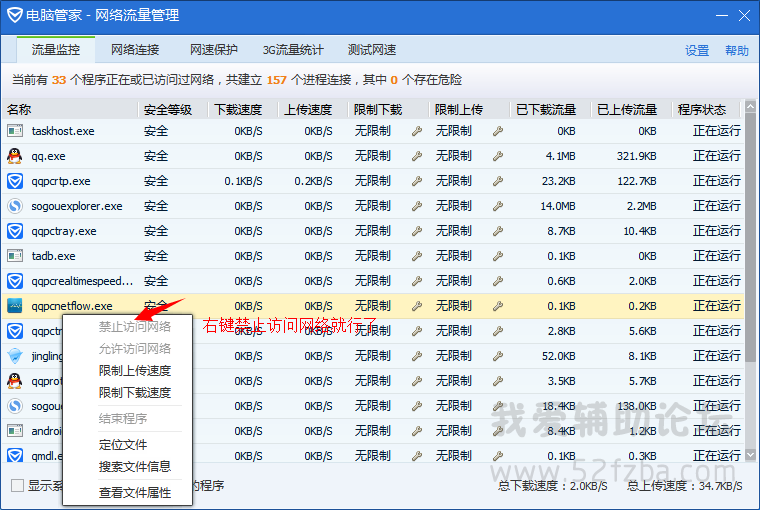Click the download limit wrench for qq.exe
Image resolution: width=760 pixels, height=510 pixels.
(417, 156)
